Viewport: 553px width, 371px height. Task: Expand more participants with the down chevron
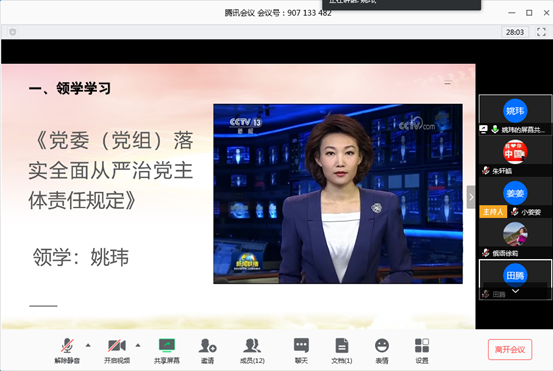515,291
